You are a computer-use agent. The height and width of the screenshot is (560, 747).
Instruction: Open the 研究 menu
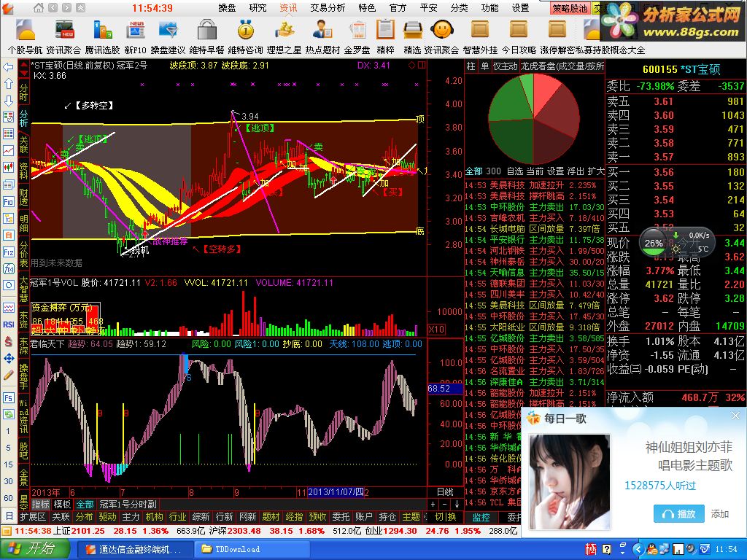tap(258, 7)
